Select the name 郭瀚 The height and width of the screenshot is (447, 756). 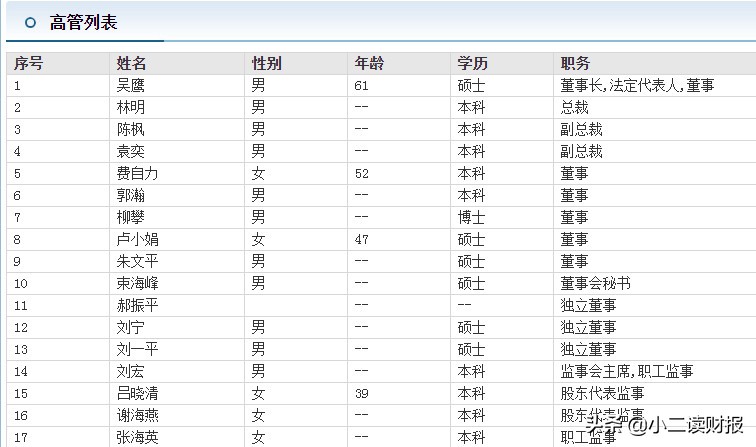pos(131,195)
